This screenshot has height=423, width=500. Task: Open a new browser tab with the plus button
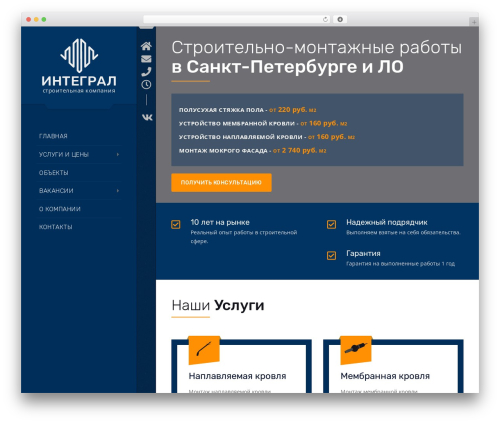[x=474, y=22]
